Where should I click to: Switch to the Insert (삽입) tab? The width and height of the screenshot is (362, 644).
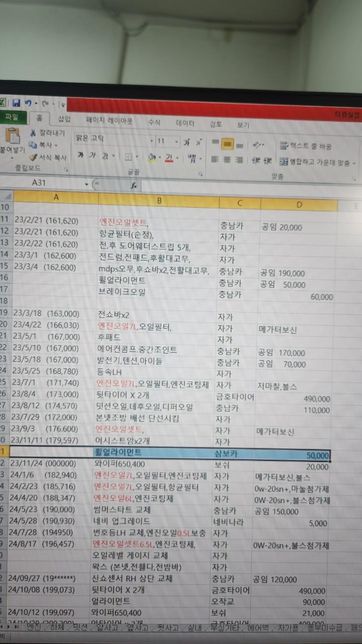coord(64,120)
